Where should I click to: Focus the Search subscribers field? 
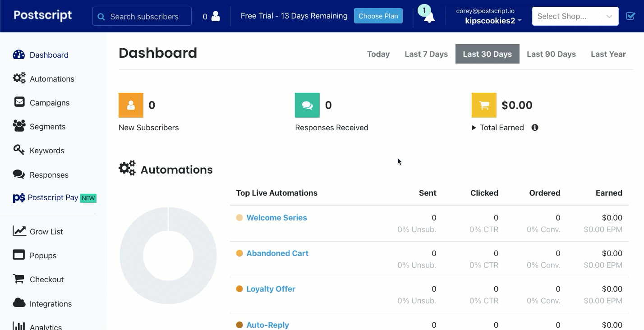point(142,16)
